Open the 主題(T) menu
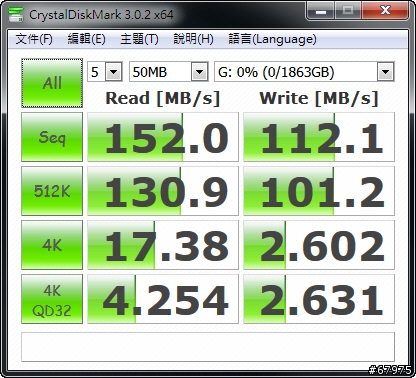Image resolution: width=416 pixels, height=378 pixels. tap(139, 39)
